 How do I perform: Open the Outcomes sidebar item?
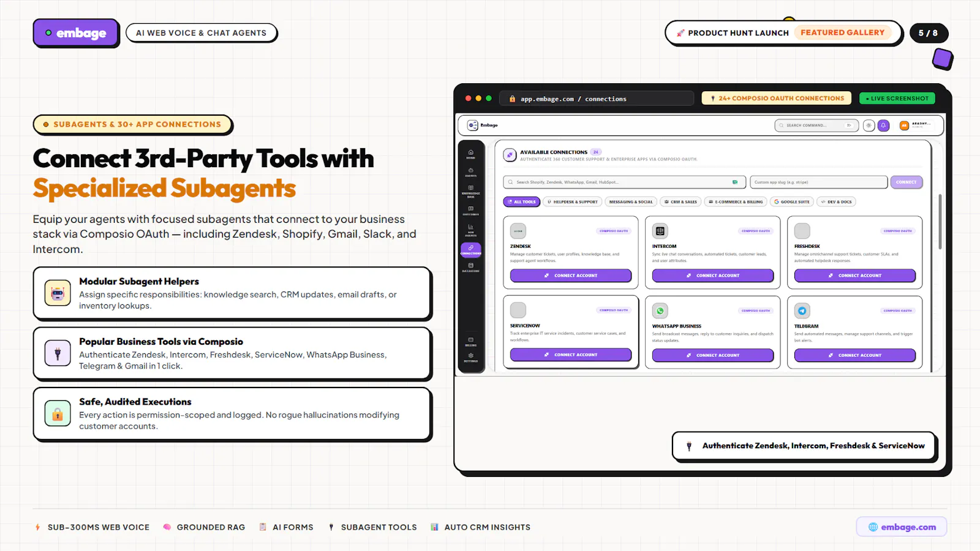coord(470,211)
